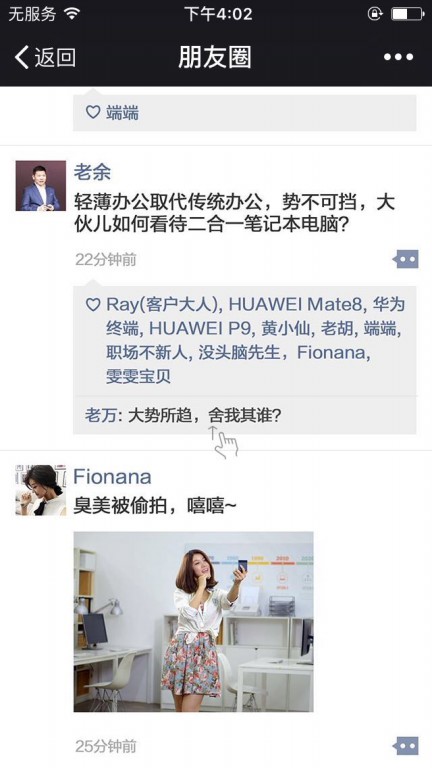The height and width of the screenshot is (768, 432).
Task: Tap the battery indicator in status bar
Action: pyautogui.click(x=407, y=14)
